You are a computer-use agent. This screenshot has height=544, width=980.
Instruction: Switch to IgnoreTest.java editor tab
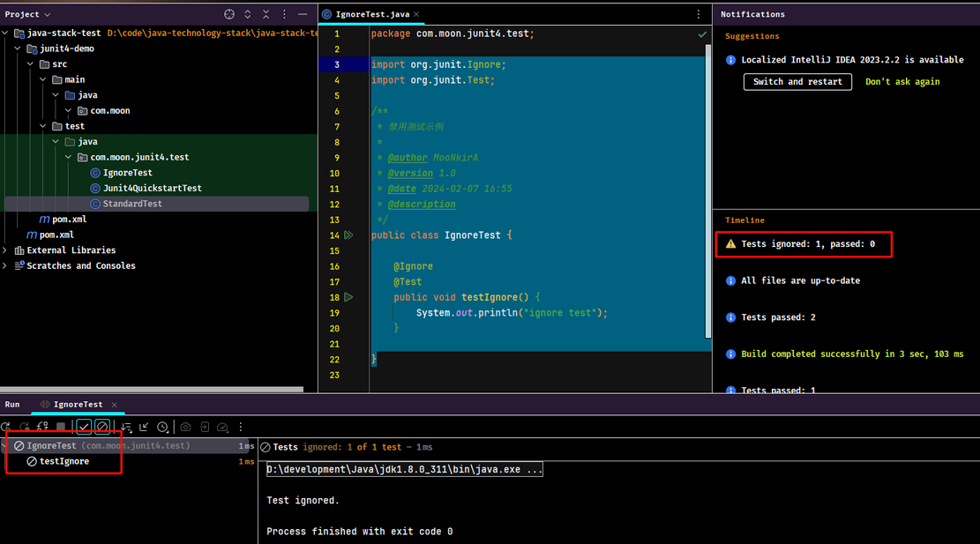click(x=372, y=14)
